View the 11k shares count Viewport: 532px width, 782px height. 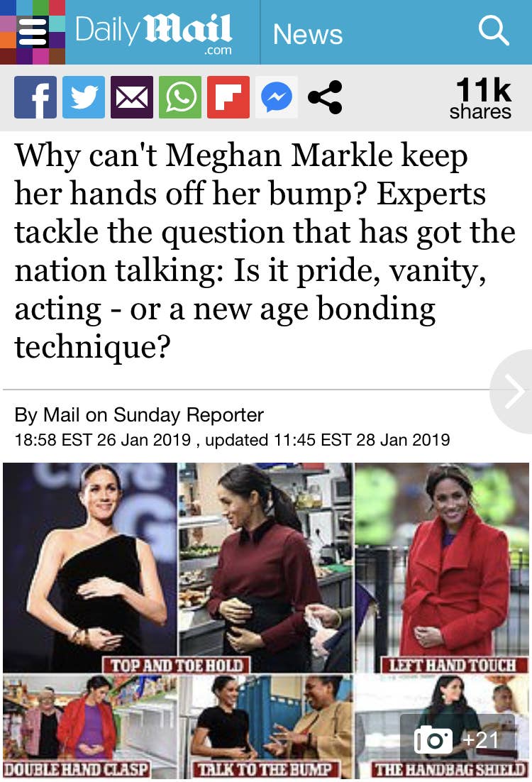point(480,99)
